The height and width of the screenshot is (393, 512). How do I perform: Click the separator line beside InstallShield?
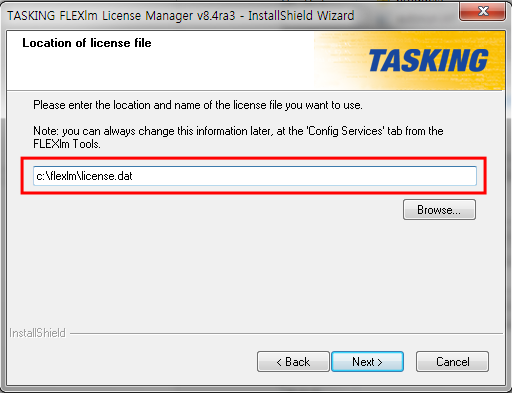pyautogui.click(x=286, y=333)
